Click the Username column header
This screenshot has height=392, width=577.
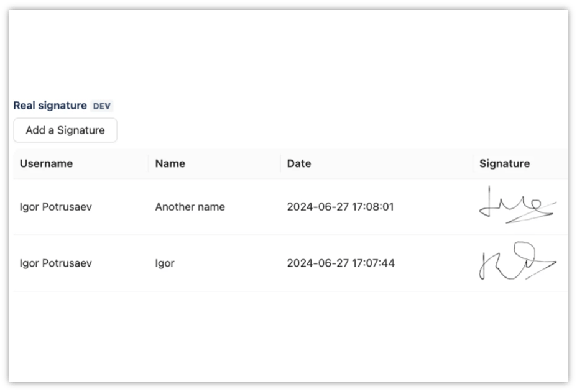pyautogui.click(x=46, y=163)
